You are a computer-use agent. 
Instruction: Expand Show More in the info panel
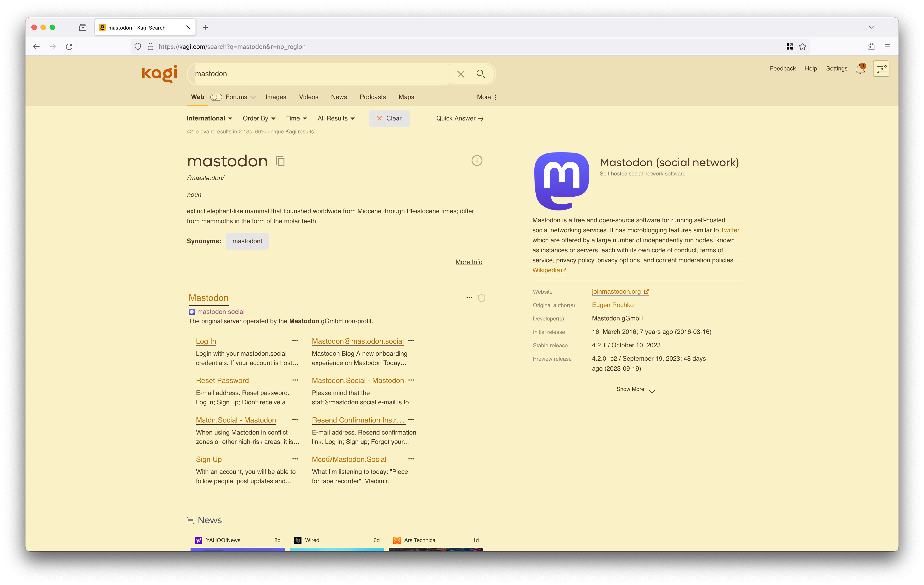(635, 389)
